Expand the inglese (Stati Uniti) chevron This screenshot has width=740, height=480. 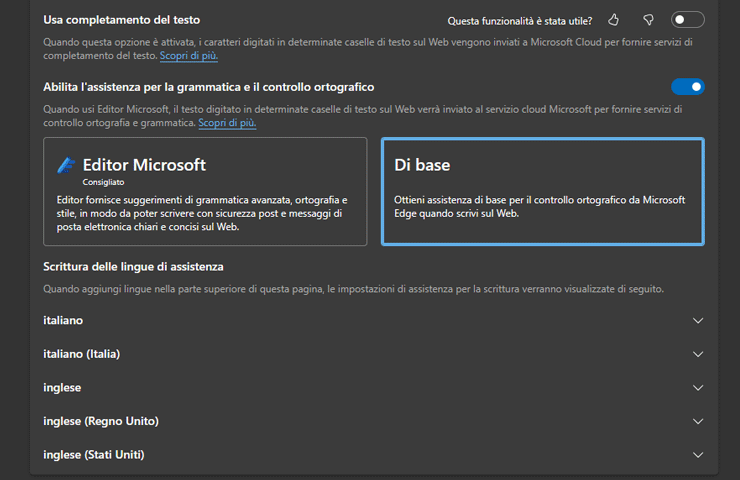click(x=698, y=455)
